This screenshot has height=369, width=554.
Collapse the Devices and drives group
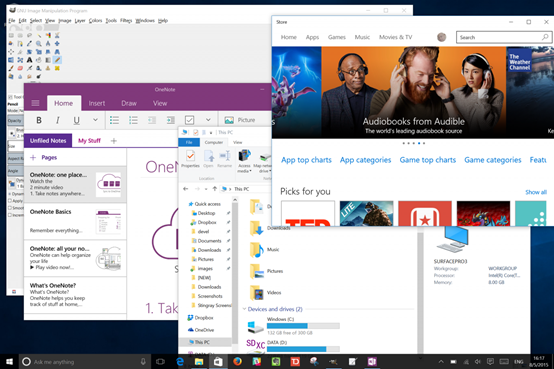pos(244,309)
